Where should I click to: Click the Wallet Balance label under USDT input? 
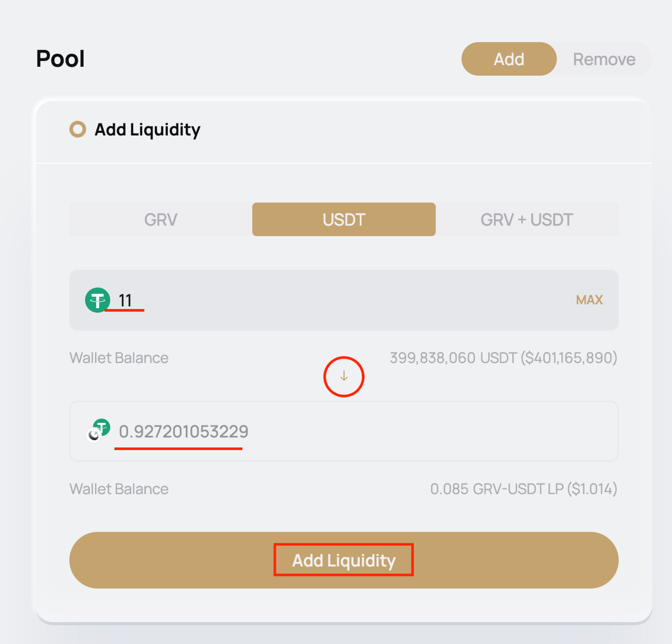click(x=119, y=358)
